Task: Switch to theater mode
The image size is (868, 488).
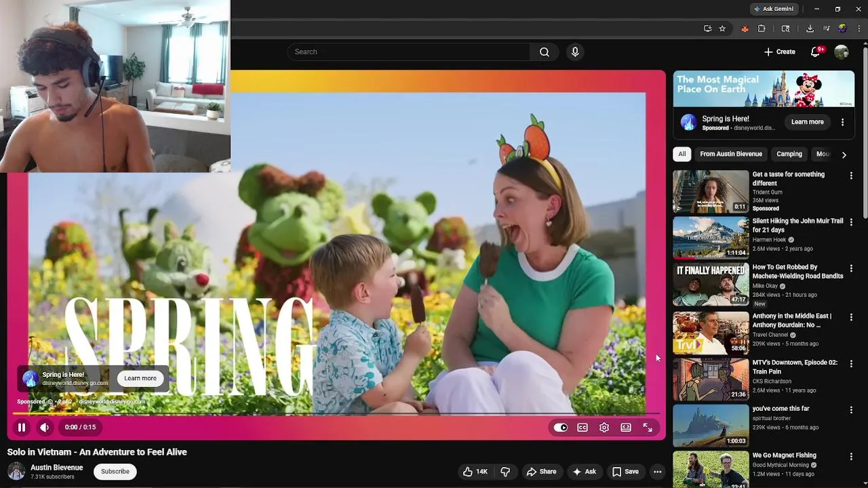Action: 626,428
